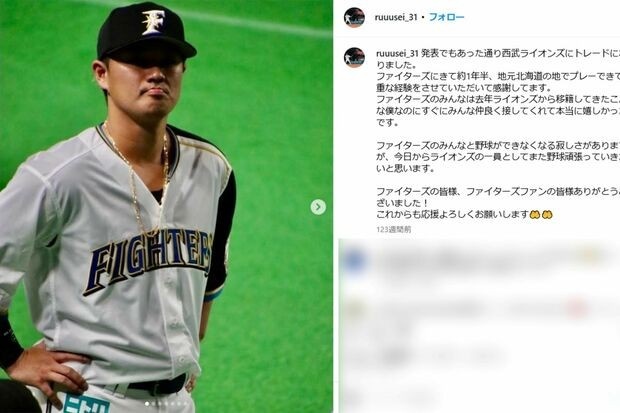This screenshot has height=413, width=620.
Task: Open the second blurred commenter avatar
Action: click(x=354, y=310)
